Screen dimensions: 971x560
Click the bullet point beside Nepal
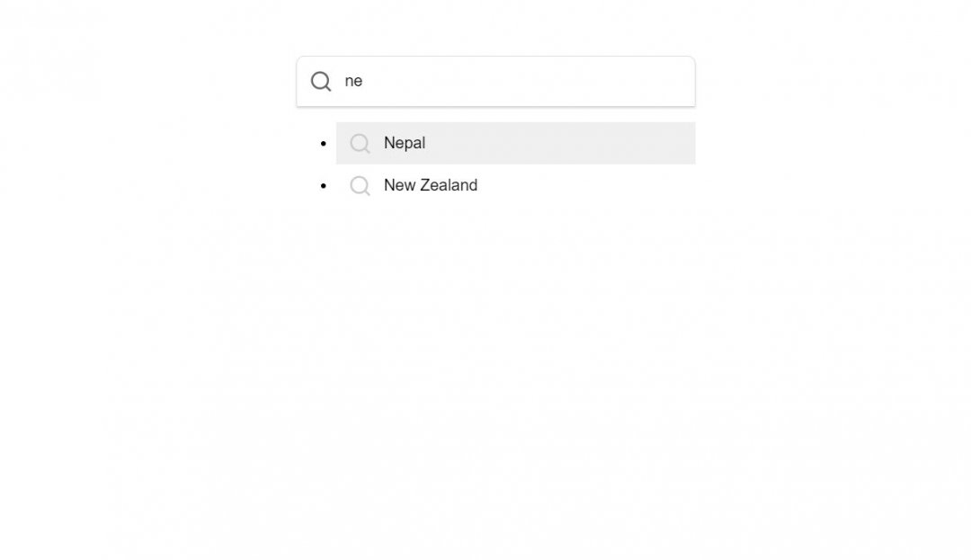point(324,143)
